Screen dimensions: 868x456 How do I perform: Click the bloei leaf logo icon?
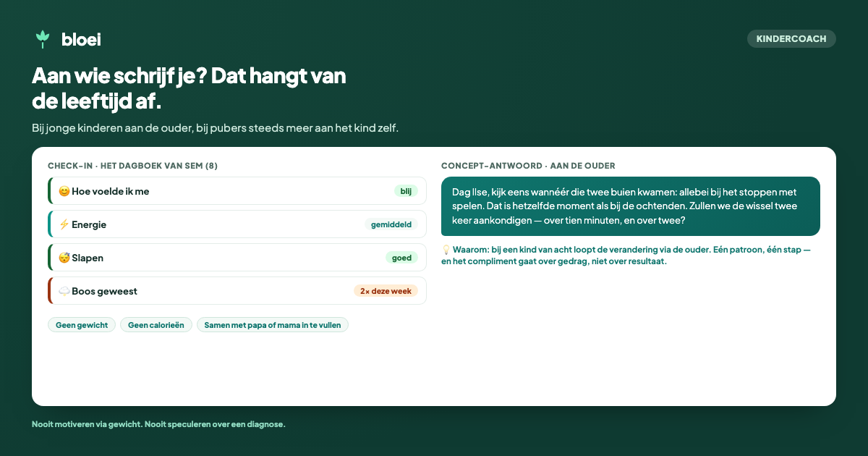tap(43, 39)
